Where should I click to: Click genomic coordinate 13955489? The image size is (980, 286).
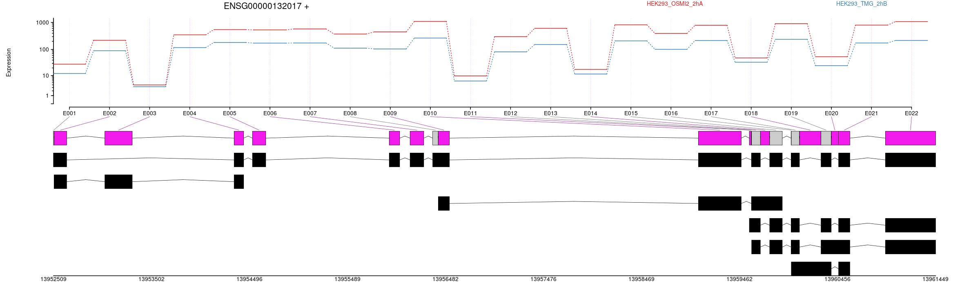click(x=347, y=279)
